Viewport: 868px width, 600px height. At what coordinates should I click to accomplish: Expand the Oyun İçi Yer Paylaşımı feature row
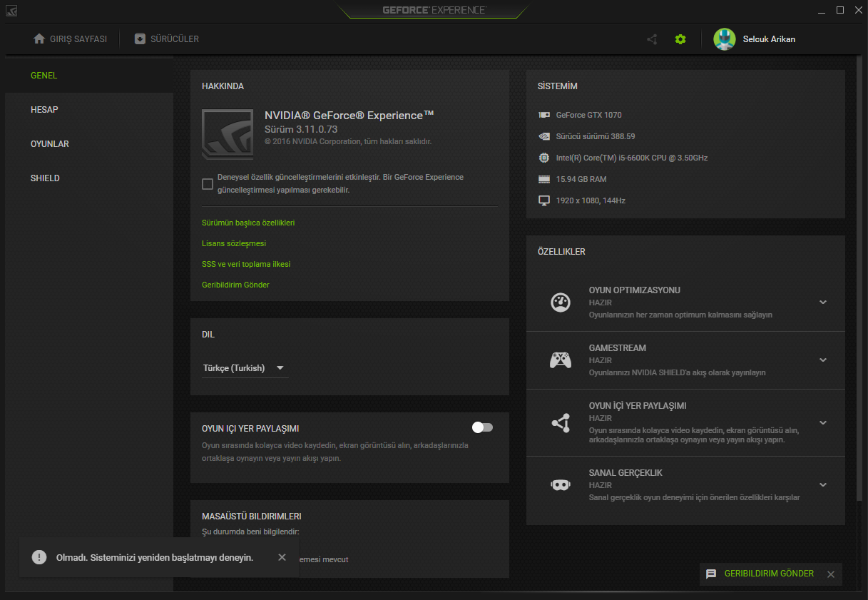pos(823,423)
